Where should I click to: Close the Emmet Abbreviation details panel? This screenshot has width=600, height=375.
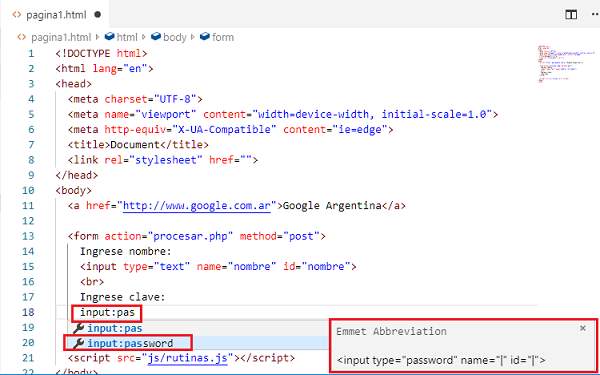[583, 328]
